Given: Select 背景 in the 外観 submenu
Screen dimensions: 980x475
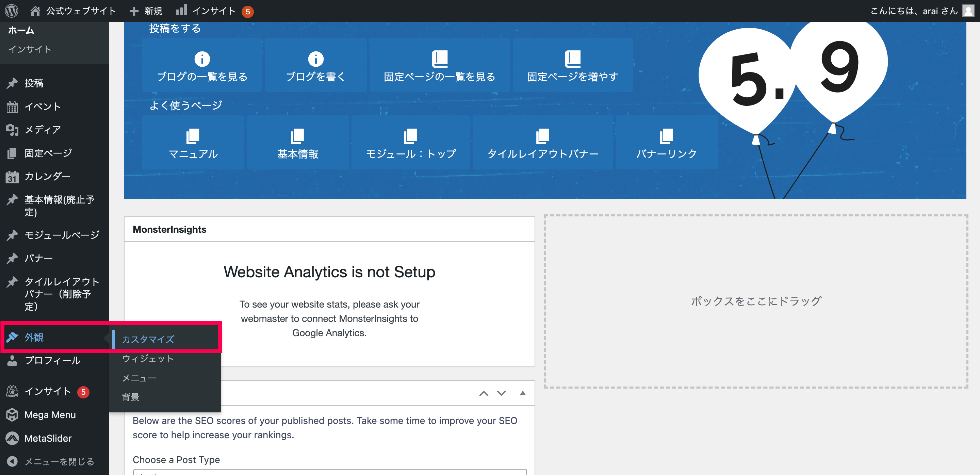Looking at the screenshot, I should (130, 397).
